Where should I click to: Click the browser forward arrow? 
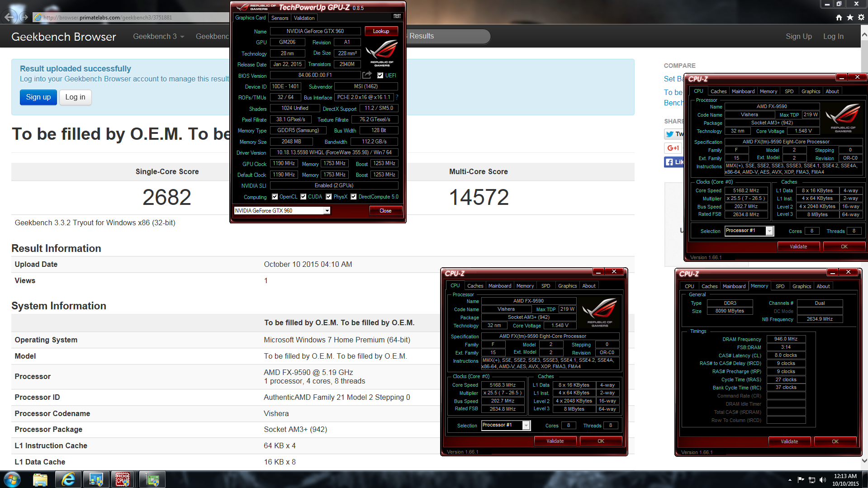(x=24, y=17)
